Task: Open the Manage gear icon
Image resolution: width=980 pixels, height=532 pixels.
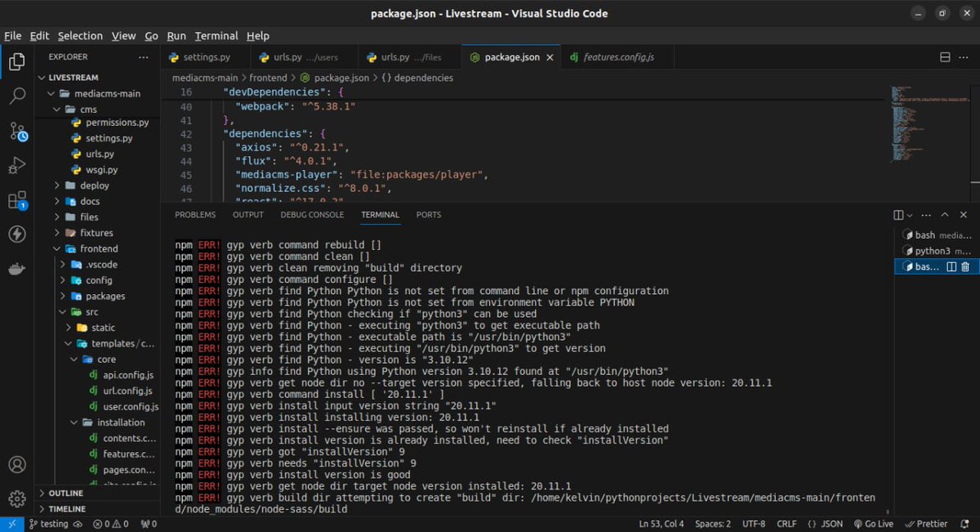Action: pyautogui.click(x=17, y=498)
